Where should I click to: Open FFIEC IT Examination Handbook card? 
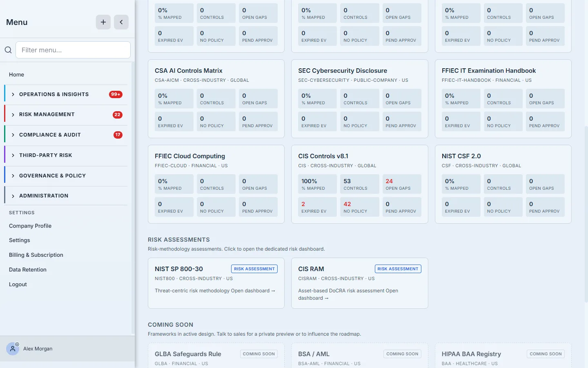(503, 99)
